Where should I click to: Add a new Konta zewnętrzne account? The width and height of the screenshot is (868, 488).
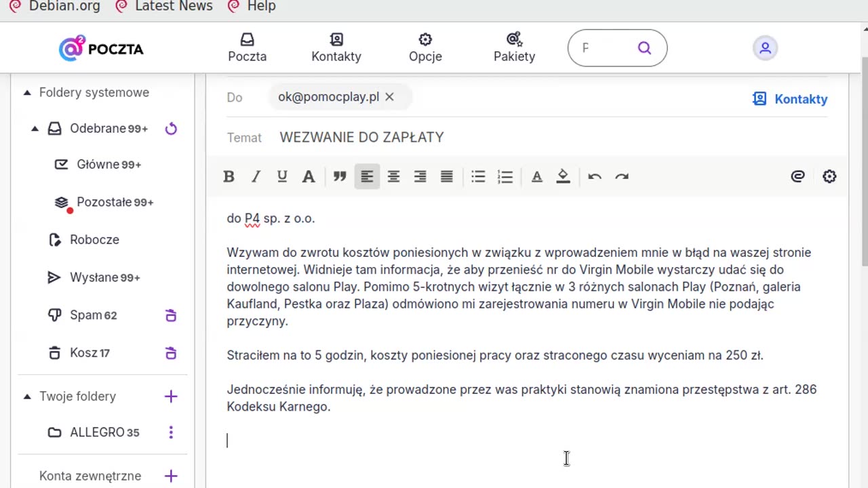(x=171, y=476)
